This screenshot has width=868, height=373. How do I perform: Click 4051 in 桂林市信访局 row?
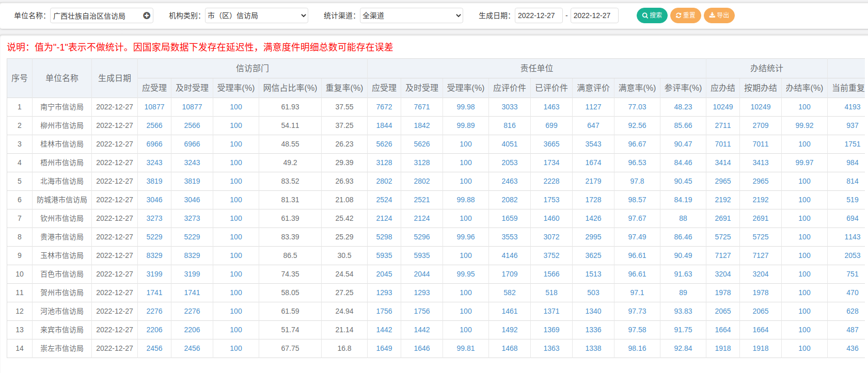[510, 144]
